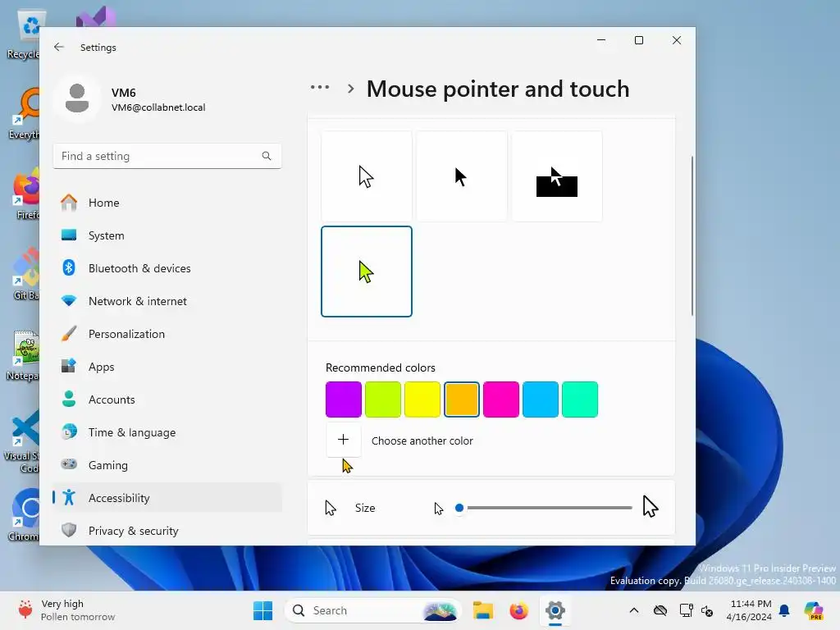The width and height of the screenshot is (840, 630).
Task: Show hidden icons tray chevron
Action: pos(634,610)
